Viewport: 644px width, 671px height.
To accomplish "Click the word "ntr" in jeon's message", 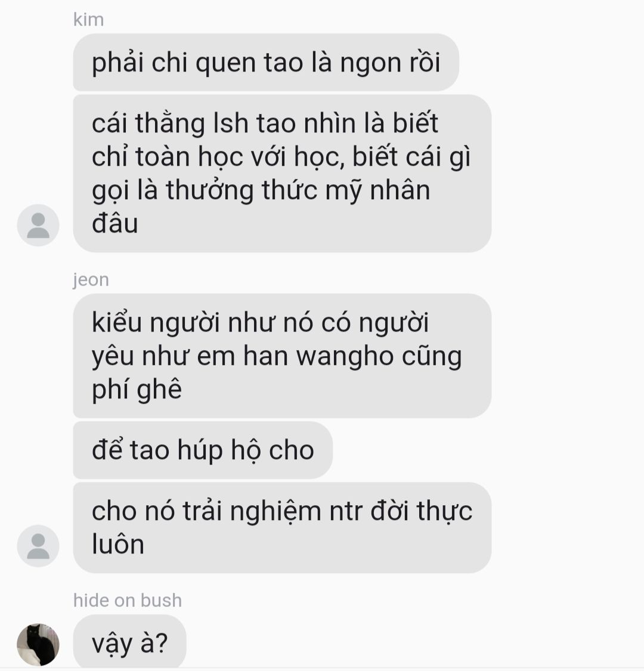I will click(x=345, y=511).
